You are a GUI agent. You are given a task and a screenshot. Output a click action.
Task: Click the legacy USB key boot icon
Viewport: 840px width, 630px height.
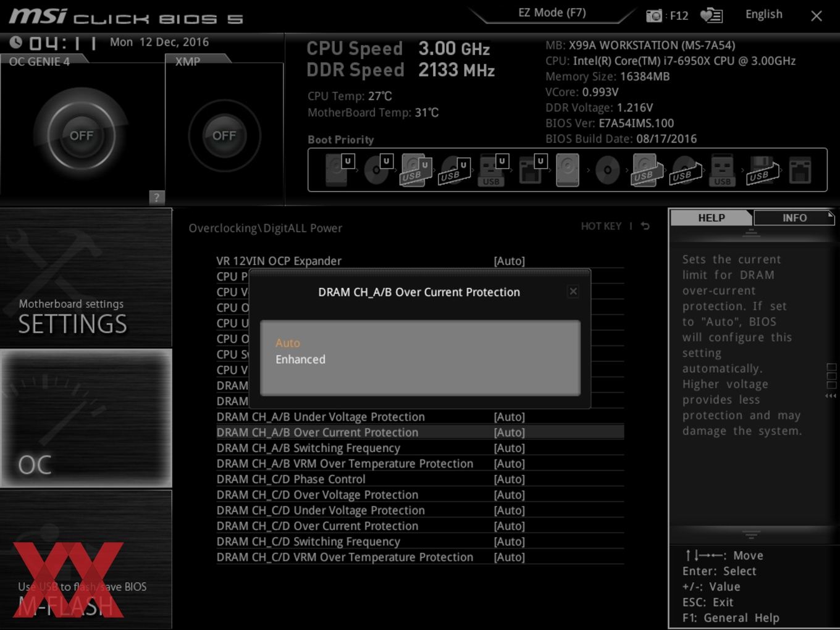click(722, 170)
